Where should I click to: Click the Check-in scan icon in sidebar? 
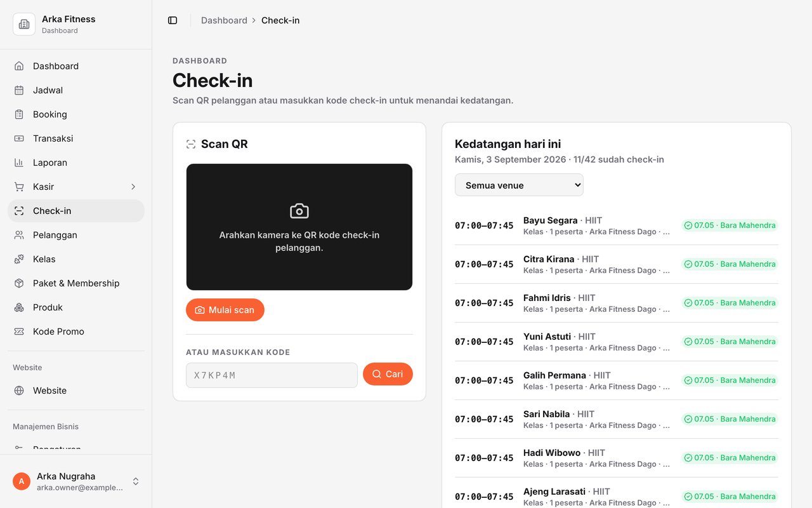coord(19,211)
